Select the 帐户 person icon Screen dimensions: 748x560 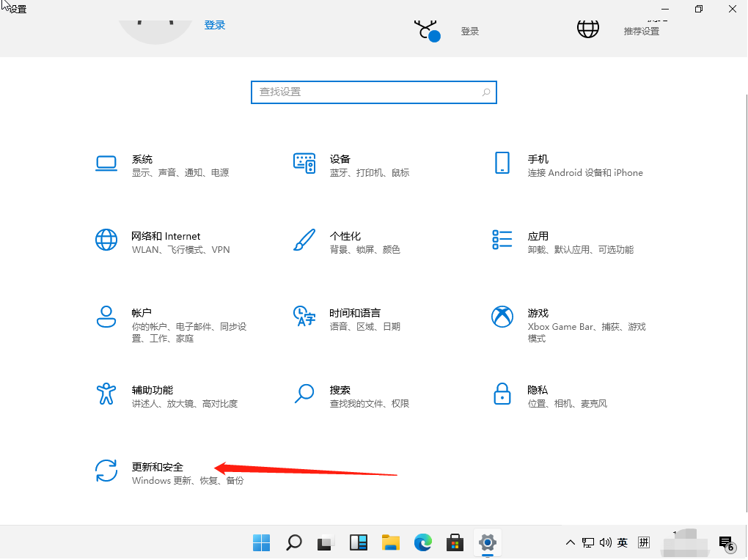(106, 317)
